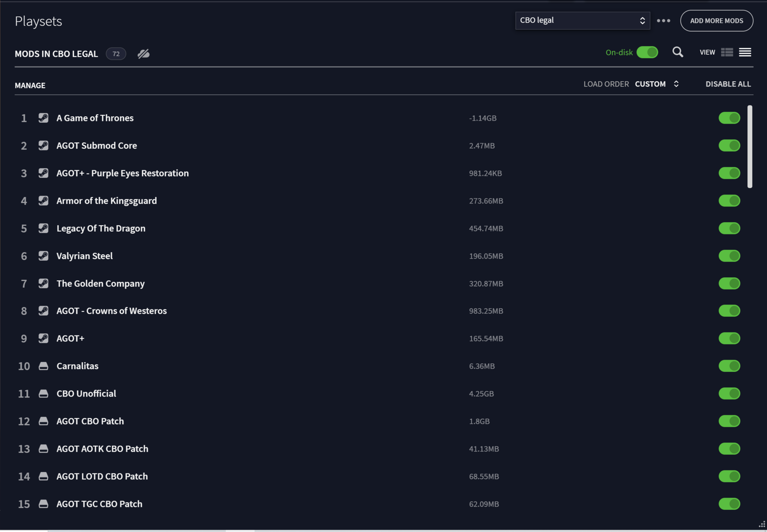Click the Playsets heading

[x=38, y=21]
